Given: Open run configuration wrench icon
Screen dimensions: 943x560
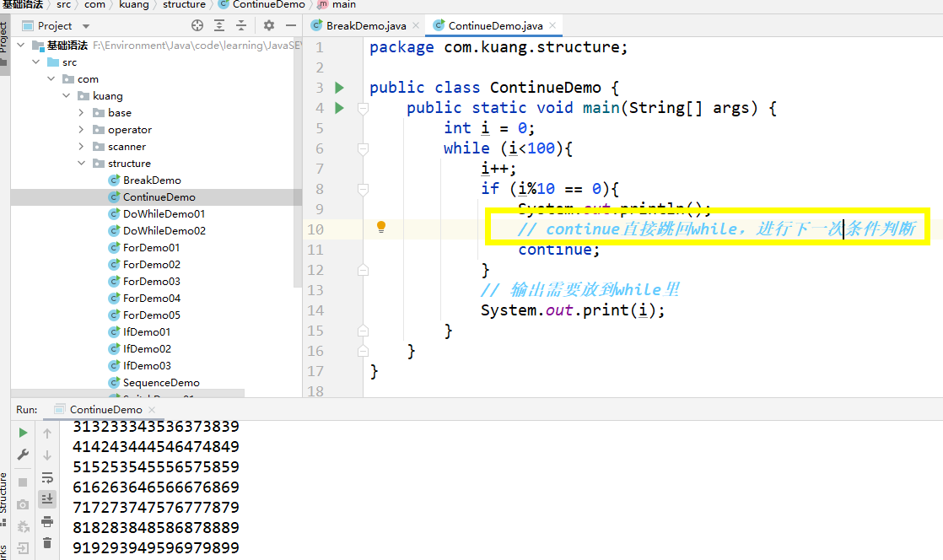Looking at the screenshot, I should (x=23, y=455).
